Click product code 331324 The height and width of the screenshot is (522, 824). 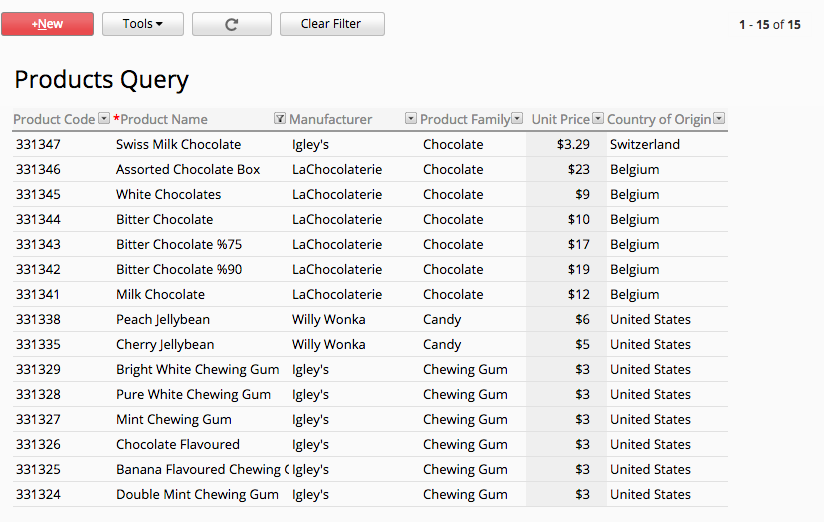tap(38, 495)
